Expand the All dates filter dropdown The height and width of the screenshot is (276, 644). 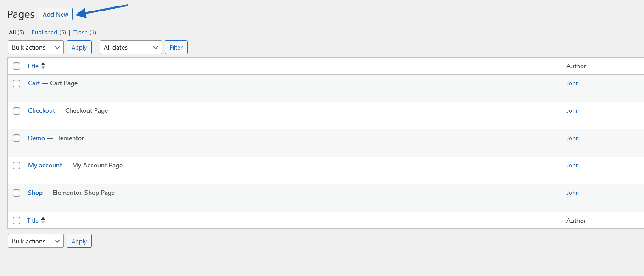tap(130, 47)
